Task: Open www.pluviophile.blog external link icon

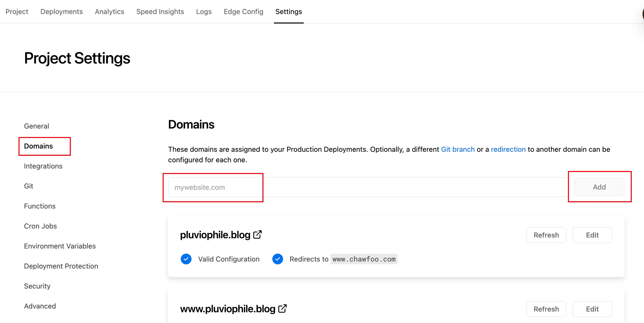Action: pos(282,308)
